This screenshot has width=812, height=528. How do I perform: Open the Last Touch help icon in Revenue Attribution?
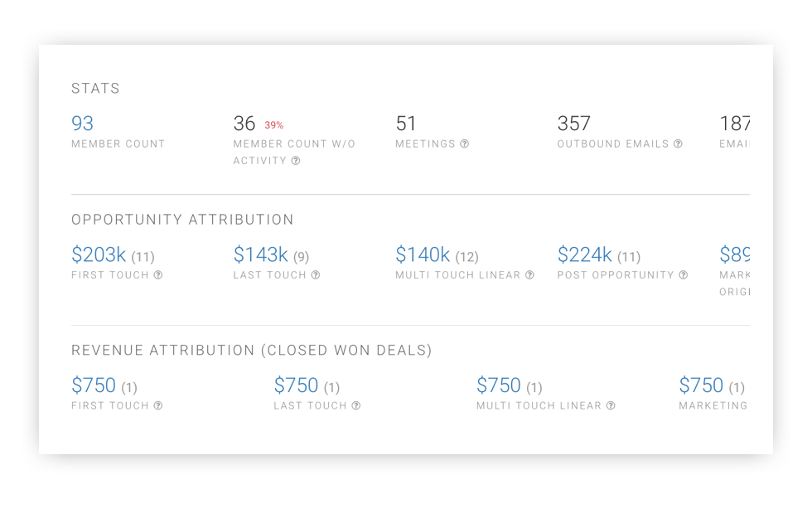pyautogui.click(x=356, y=406)
